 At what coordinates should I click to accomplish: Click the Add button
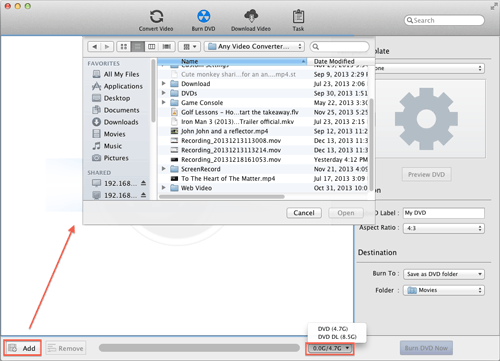point(23,348)
